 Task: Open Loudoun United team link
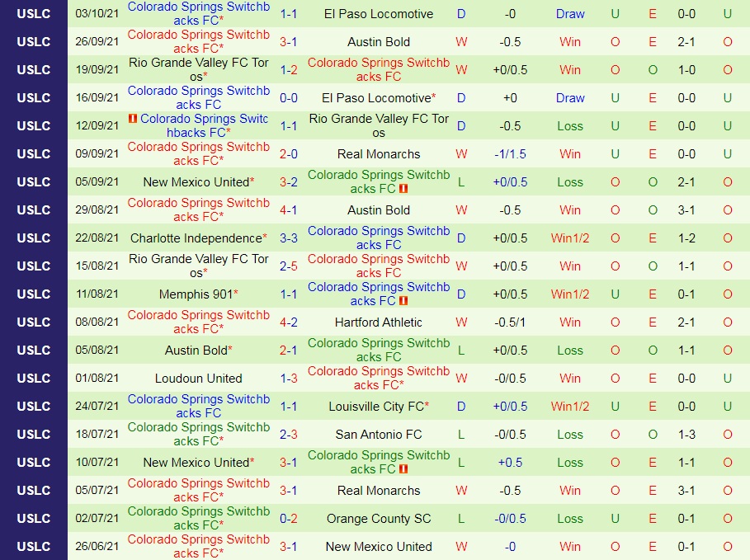(x=199, y=379)
